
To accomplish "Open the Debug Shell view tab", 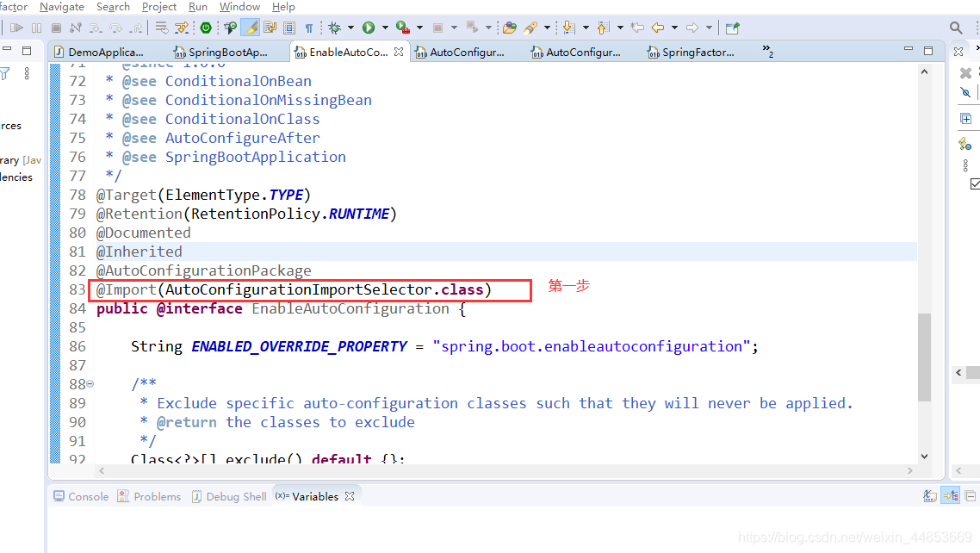I will pyautogui.click(x=229, y=496).
